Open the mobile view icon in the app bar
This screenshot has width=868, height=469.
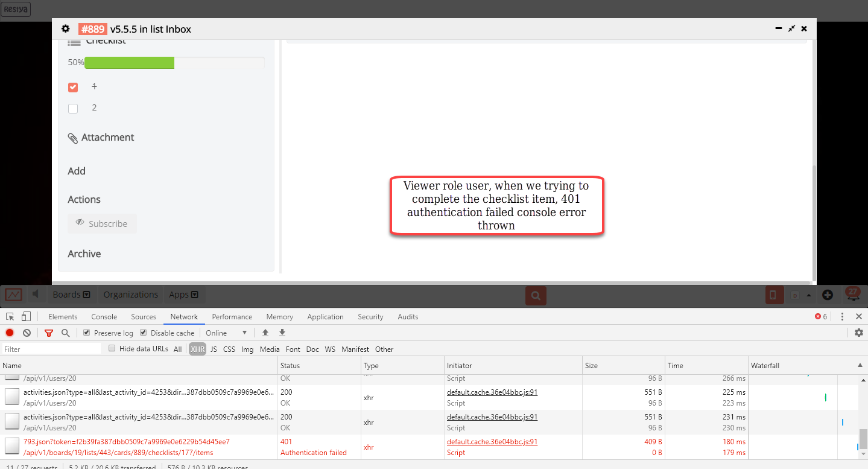(774, 295)
